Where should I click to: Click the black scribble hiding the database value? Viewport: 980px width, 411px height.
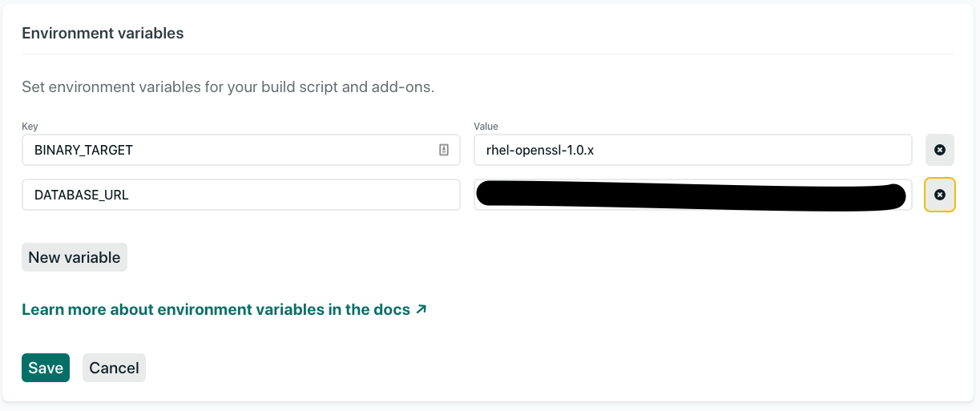tap(689, 195)
